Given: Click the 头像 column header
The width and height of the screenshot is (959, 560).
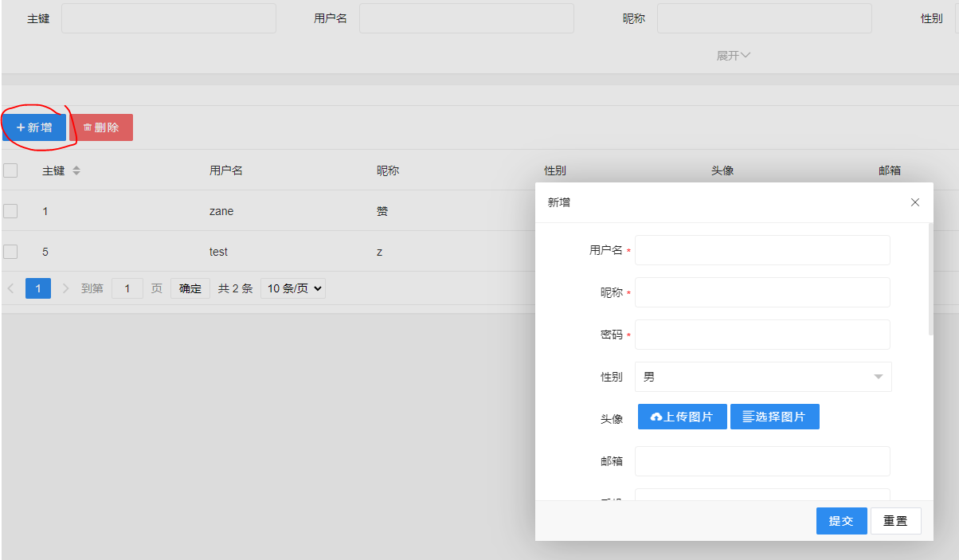Looking at the screenshot, I should (722, 170).
